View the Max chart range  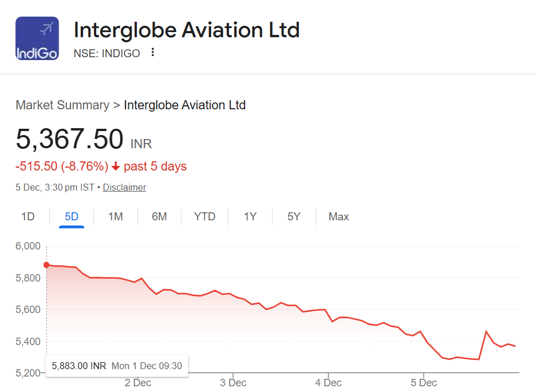pyautogui.click(x=338, y=217)
